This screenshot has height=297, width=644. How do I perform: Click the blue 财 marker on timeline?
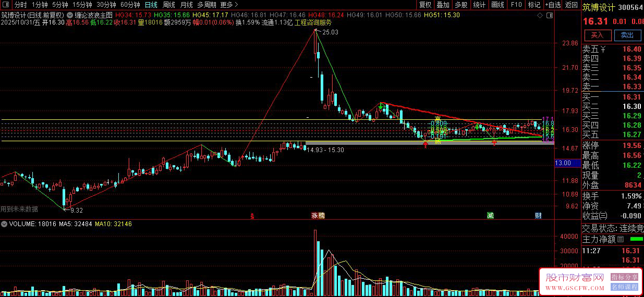pos(538,215)
